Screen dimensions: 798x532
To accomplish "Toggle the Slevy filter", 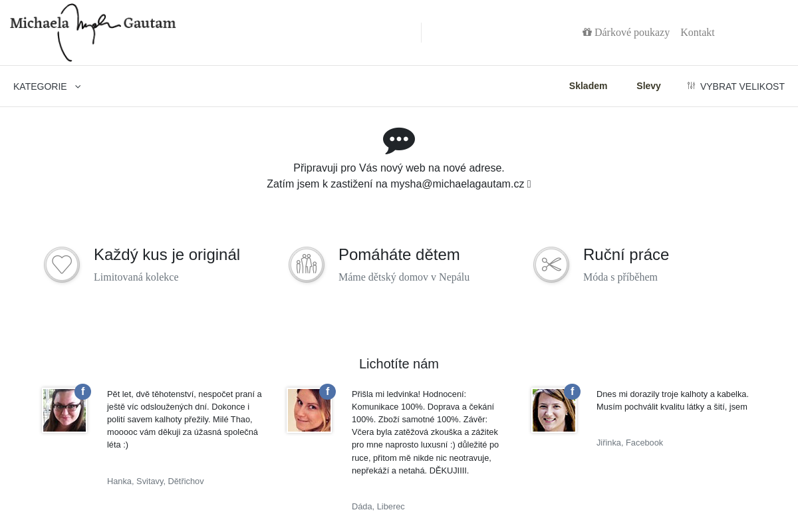I will [648, 86].
